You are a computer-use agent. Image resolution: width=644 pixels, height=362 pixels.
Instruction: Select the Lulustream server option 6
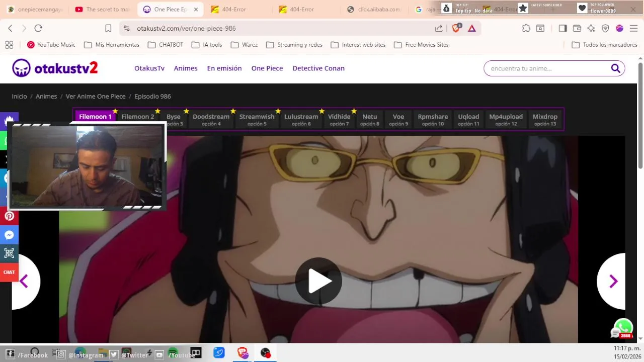301,120
